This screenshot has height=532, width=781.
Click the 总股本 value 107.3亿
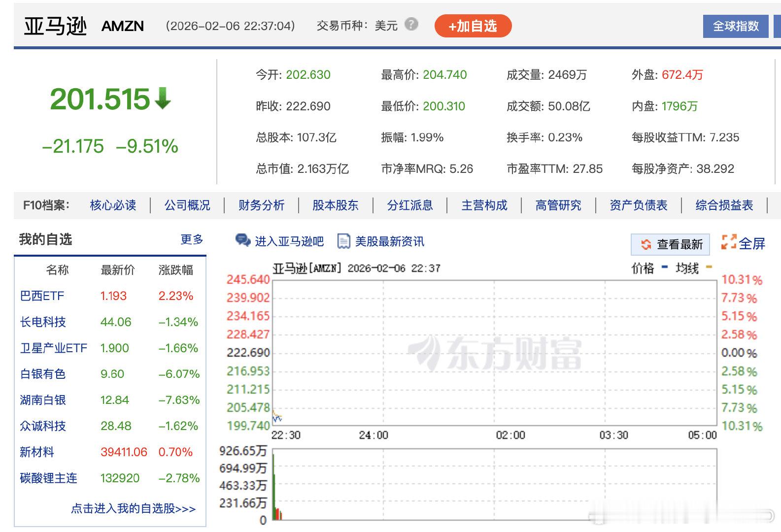[x=317, y=137]
